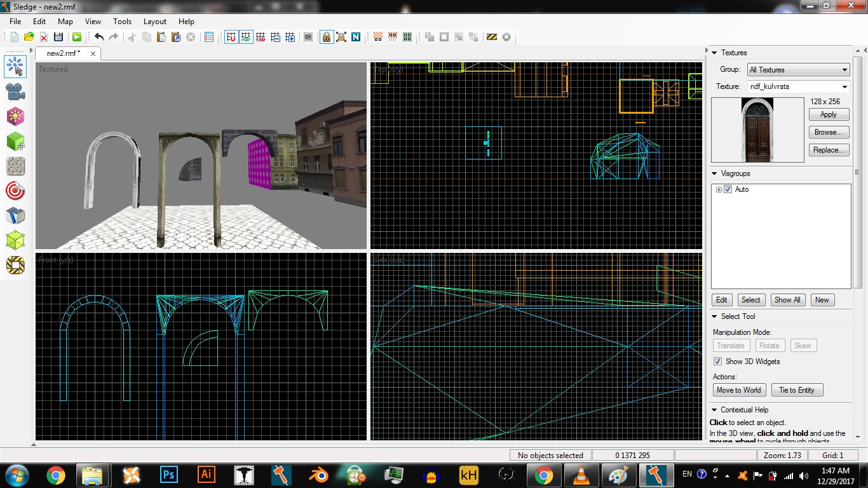Open Paste Special from toolbar
868x488 pixels.
pos(176,37)
